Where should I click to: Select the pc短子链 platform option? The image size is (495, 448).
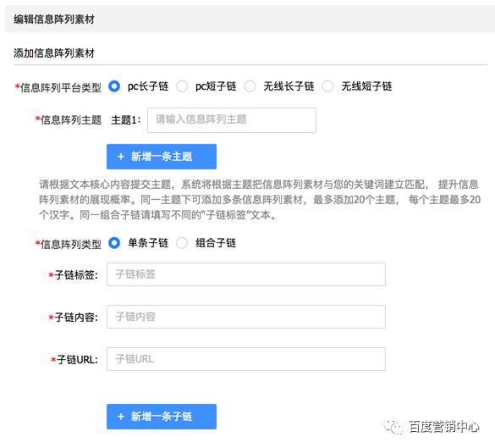(x=182, y=86)
